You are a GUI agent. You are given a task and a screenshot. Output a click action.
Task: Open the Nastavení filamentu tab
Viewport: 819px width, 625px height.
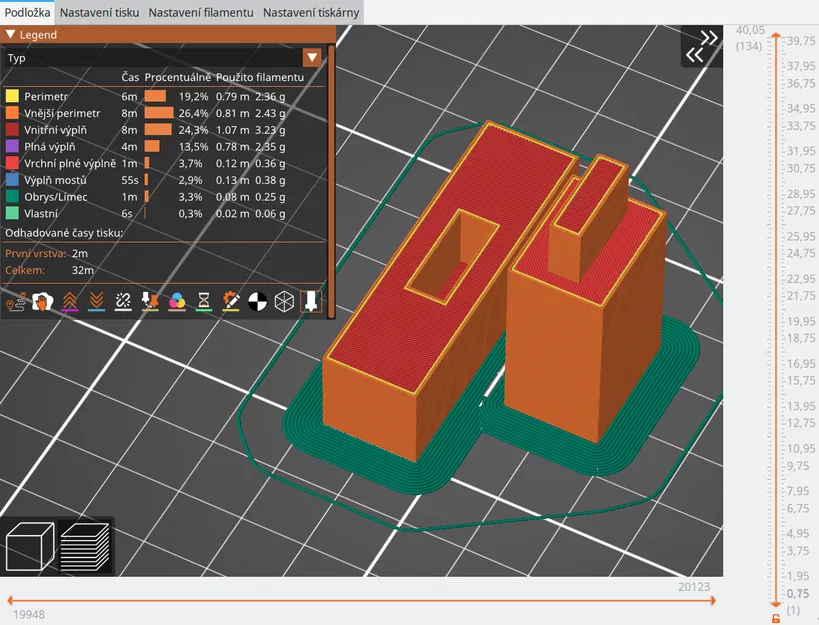(201, 13)
